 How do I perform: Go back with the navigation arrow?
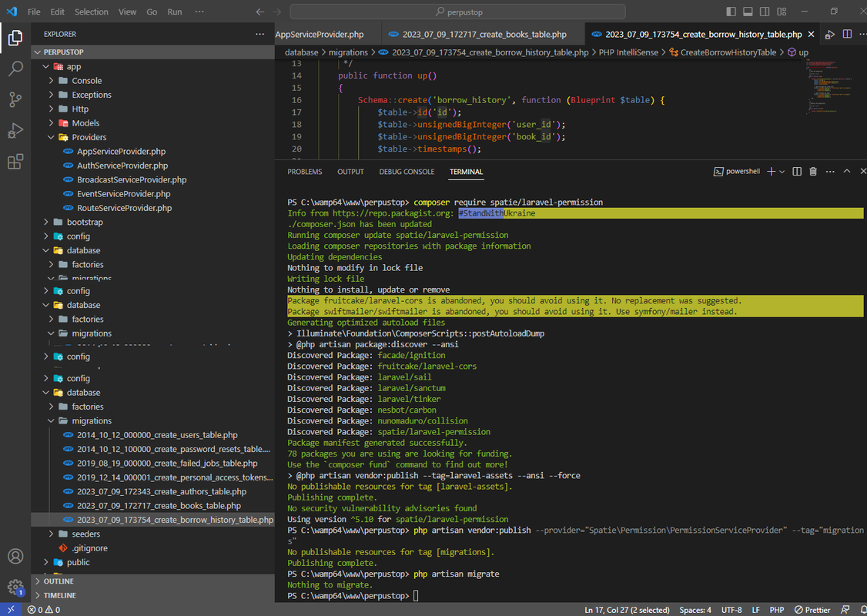click(260, 12)
